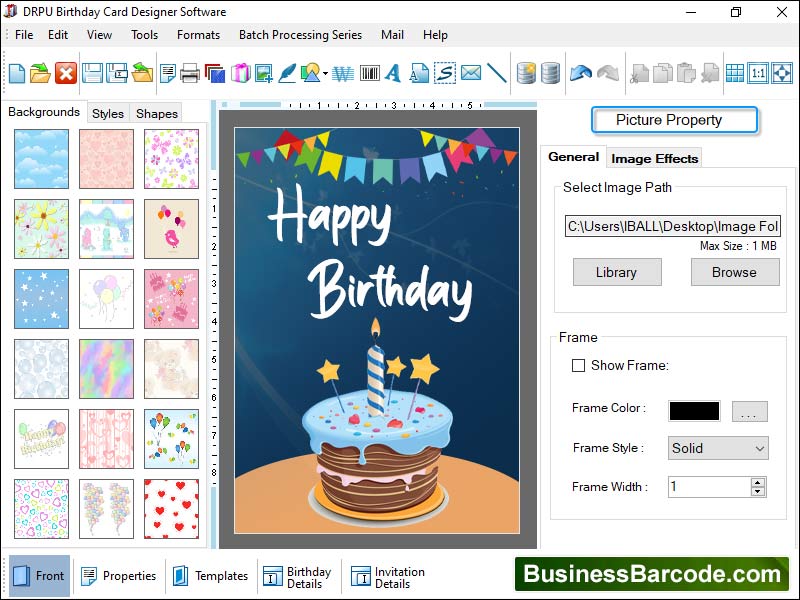Enable the Show Frame checkbox
Viewport: 800px width, 600px height.
click(578, 366)
